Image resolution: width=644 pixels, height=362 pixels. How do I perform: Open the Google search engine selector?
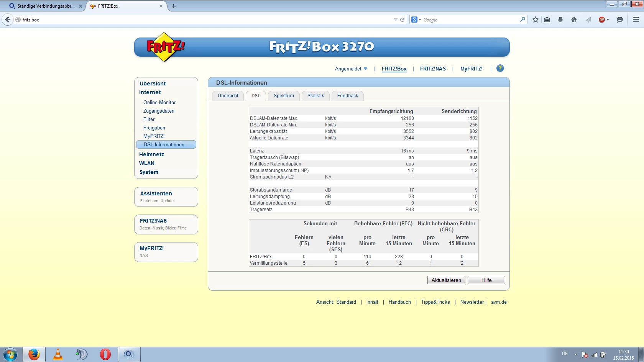[416, 20]
